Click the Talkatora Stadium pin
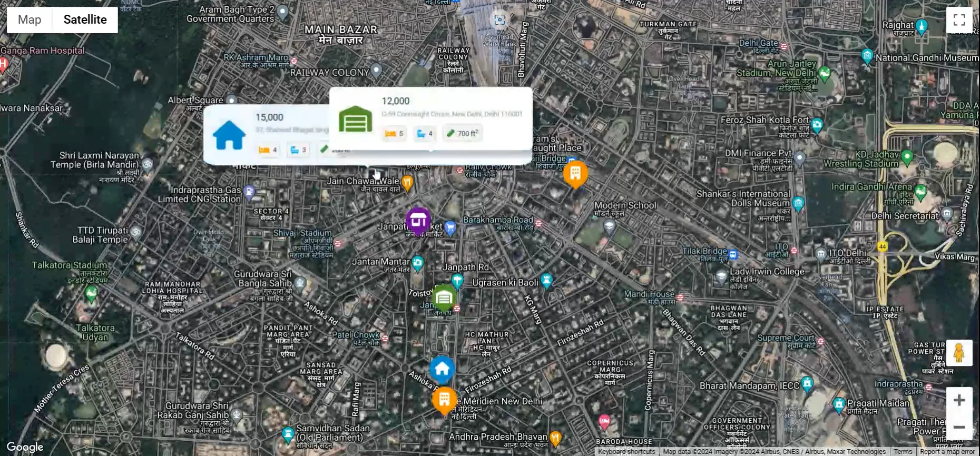This screenshot has height=456, width=980. click(x=91, y=294)
